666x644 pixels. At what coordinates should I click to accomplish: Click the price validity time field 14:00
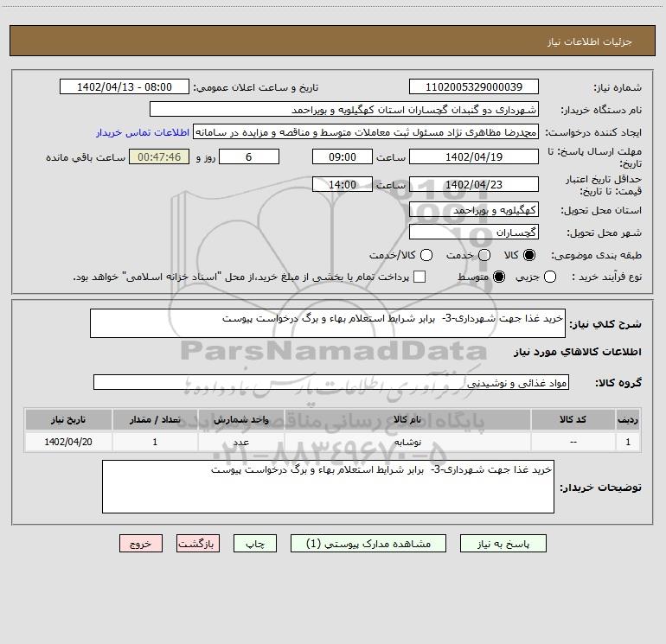[343, 184]
